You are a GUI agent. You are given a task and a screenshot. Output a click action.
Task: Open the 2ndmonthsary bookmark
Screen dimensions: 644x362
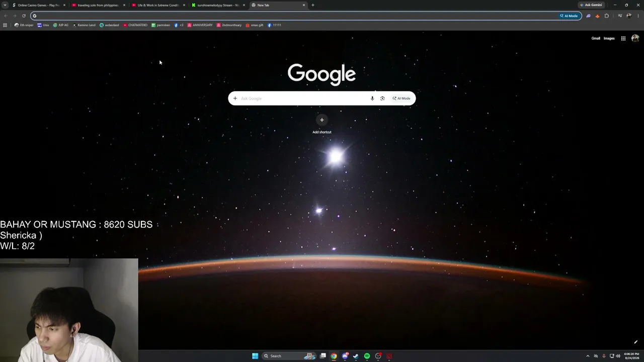(229, 25)
